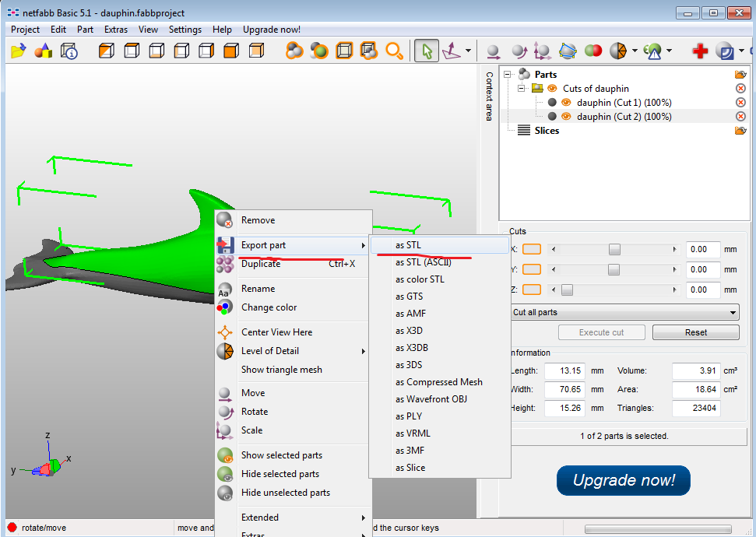Click the rotate part toolbar icon
756x537 pixels.
pyautogui.click(x=519, y=51)
